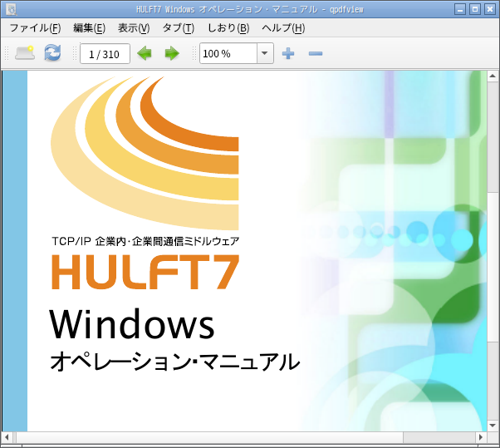
Task: Click the HULFT7 orange logo text
Action: (x=145, y=272)
